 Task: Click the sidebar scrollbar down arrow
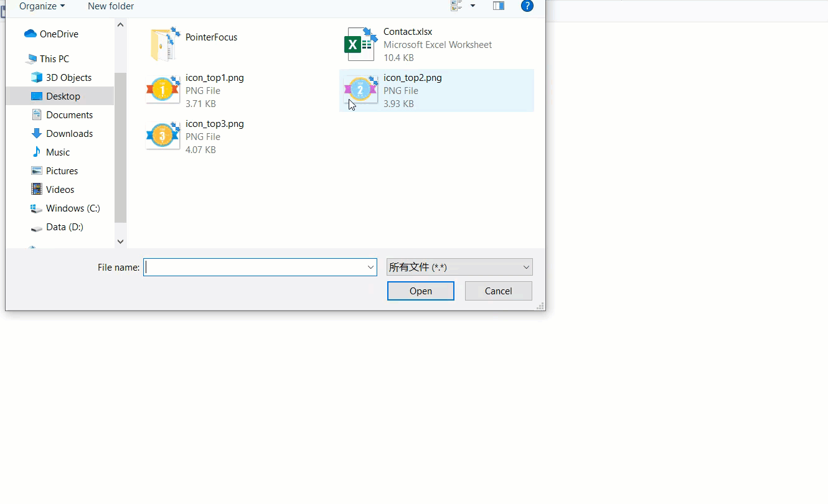click(120, 241)
